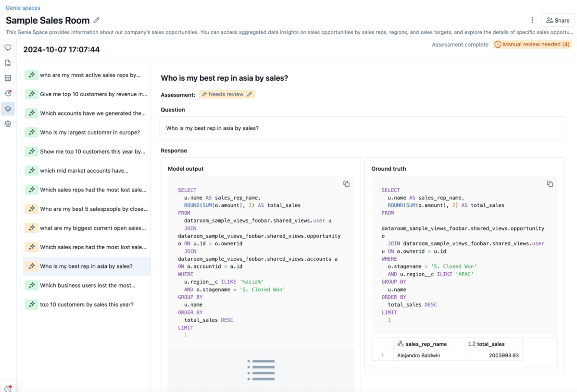The width and height of the screenshot is (577, 392).
Task: Click the Question text field
Action: (363, 128)
